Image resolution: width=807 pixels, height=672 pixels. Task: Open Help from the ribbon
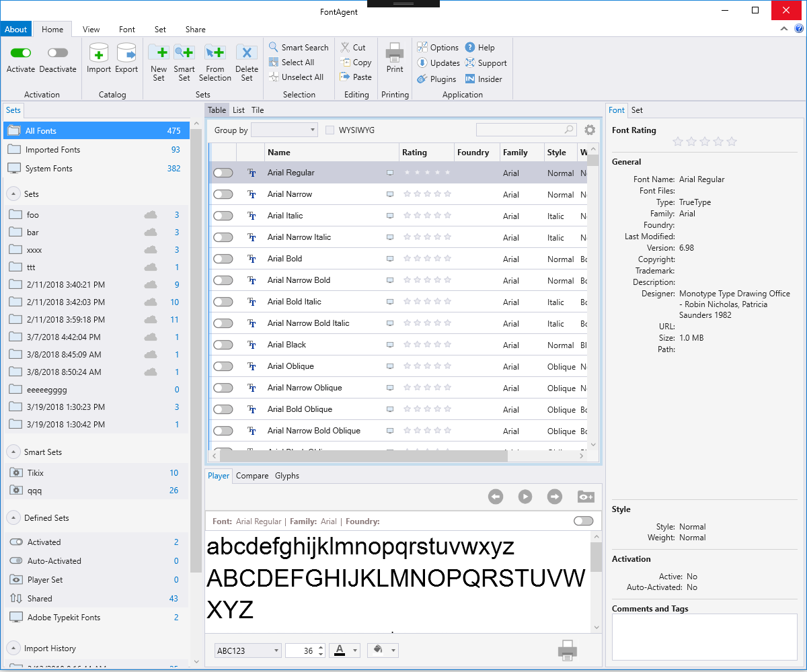[x=479, y=48]
